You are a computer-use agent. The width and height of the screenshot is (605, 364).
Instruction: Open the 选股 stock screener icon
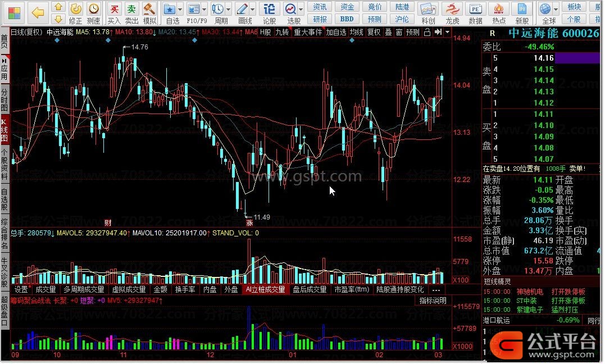click(290, 9)
